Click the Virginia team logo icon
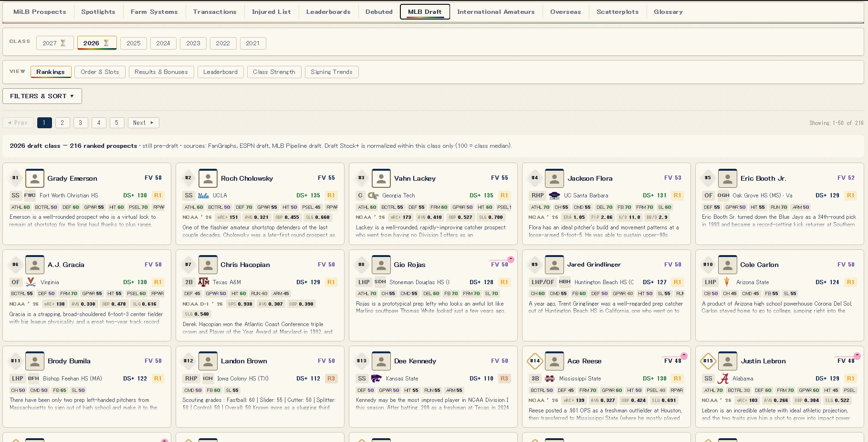The height and width of the screenshot is (442, 868). 31,282
